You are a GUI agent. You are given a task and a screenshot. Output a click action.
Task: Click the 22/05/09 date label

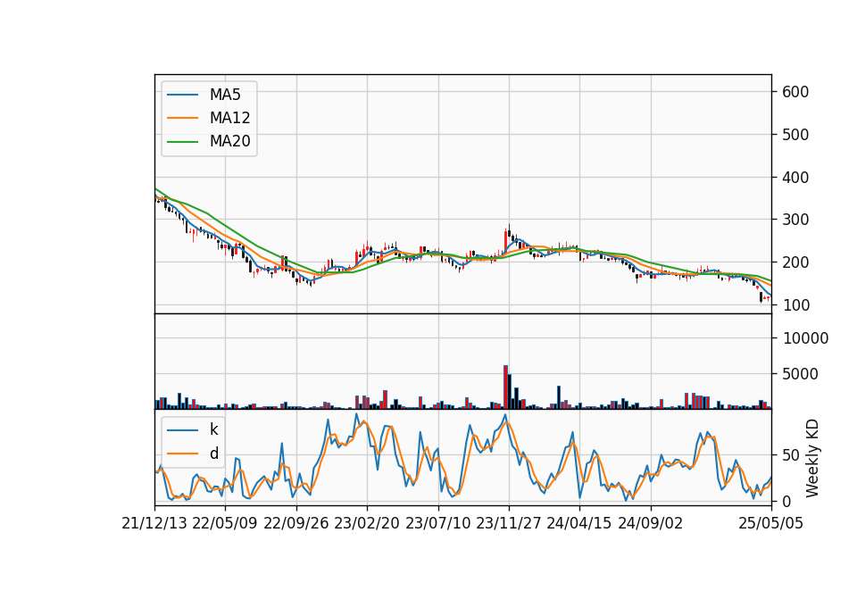[225, 523]
